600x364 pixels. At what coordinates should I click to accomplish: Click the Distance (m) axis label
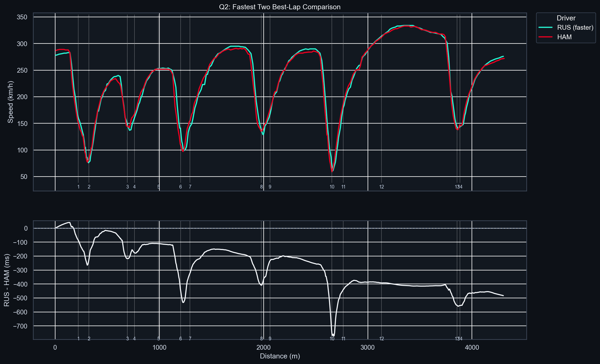[280, 356]
